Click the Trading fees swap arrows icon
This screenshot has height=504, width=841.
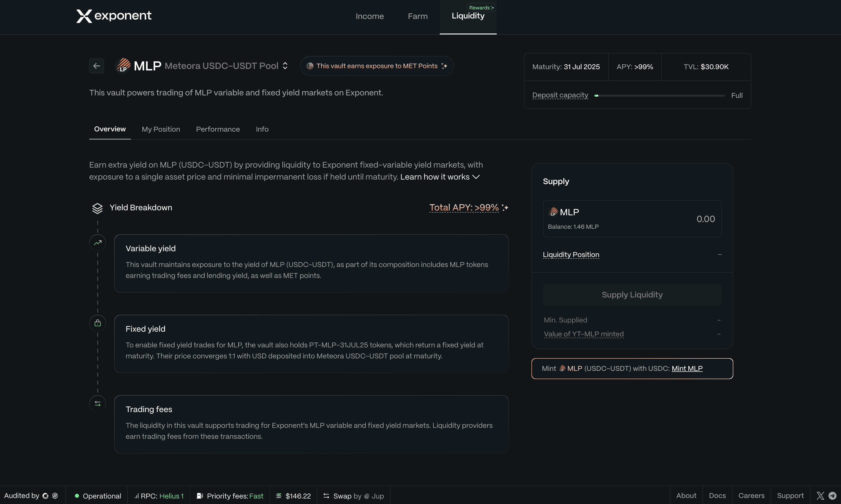[97, 403]
